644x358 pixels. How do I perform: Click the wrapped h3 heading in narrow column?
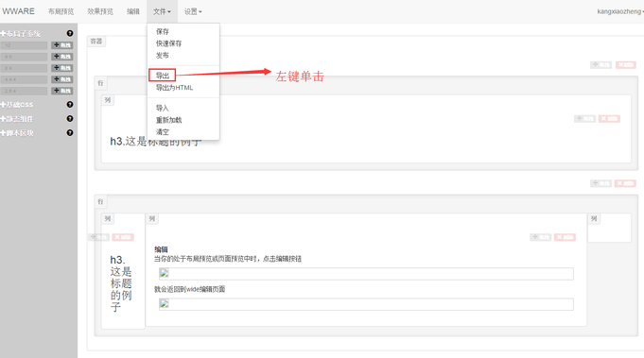[121, 283]
